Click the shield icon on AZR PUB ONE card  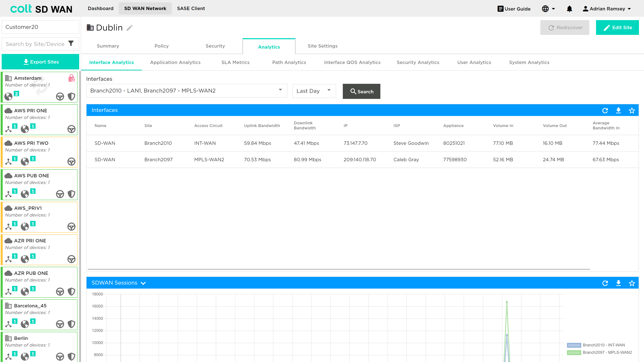(x=71, y=291)
